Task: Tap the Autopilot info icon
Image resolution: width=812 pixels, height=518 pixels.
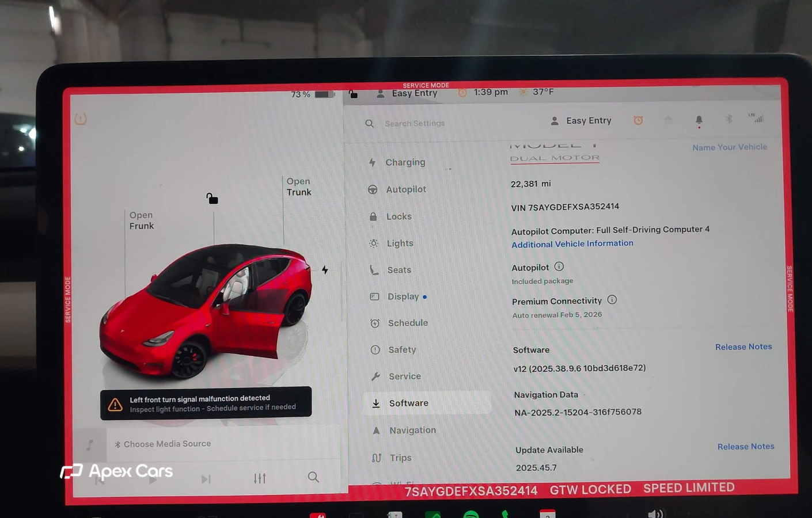Action: click(559, 266)
